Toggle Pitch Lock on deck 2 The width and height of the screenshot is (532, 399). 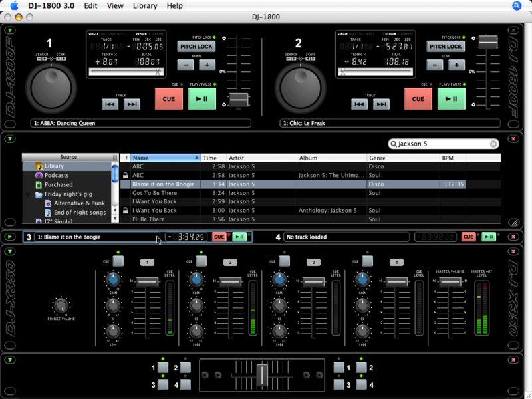click(446, 47)
